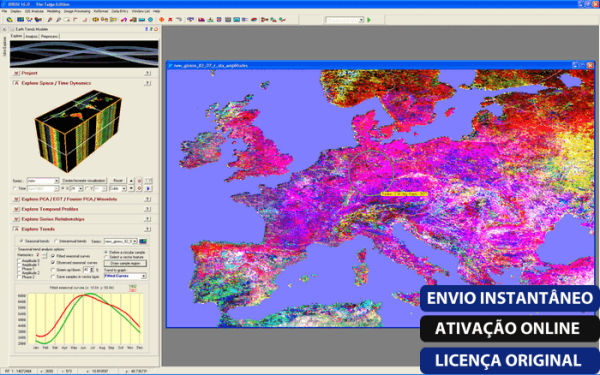Screen dimensions: 600x375
Task: Open the File menu
Action: pyautogui.click(x=4, y=11)
